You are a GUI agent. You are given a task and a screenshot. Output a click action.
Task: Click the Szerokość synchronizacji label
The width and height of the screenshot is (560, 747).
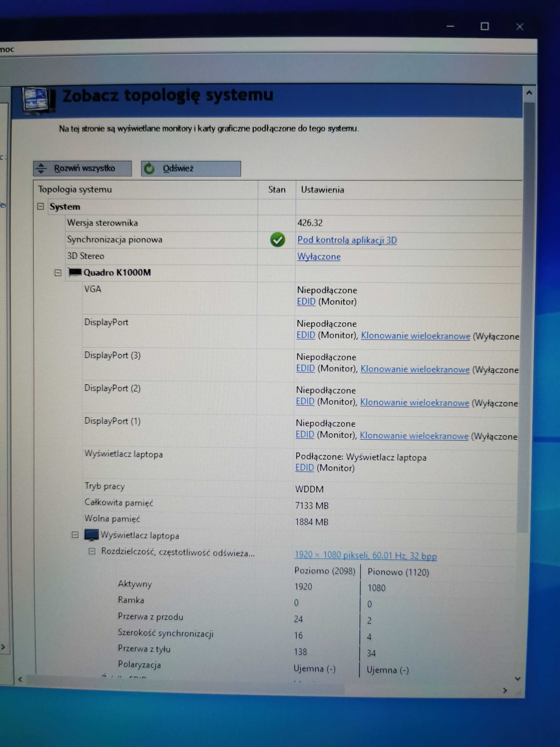click(x=166, y=633)
